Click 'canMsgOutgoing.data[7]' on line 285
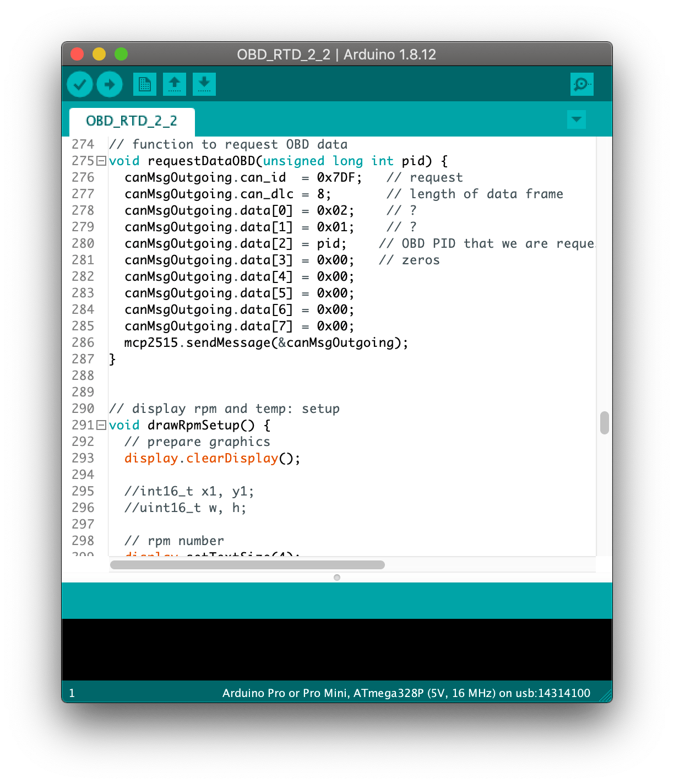This screenshot has height=784, width=674. [x=209, y=326]
